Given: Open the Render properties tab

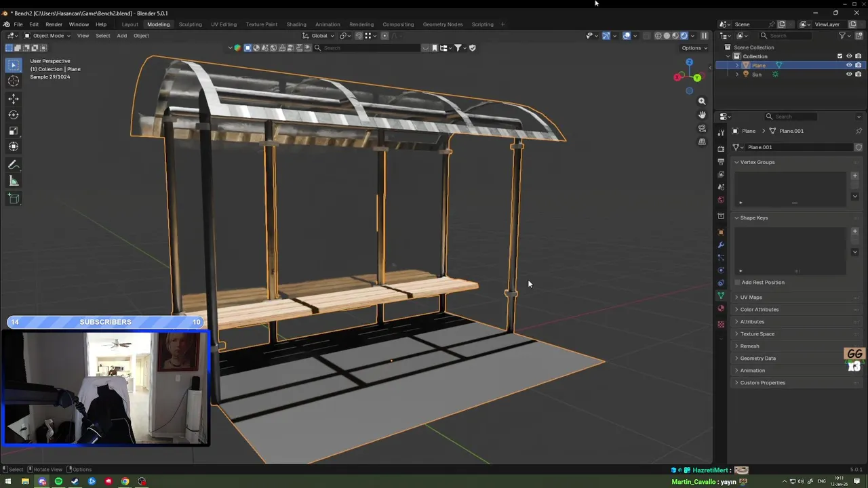Looking at the screenshot, I should click(721, 149).
